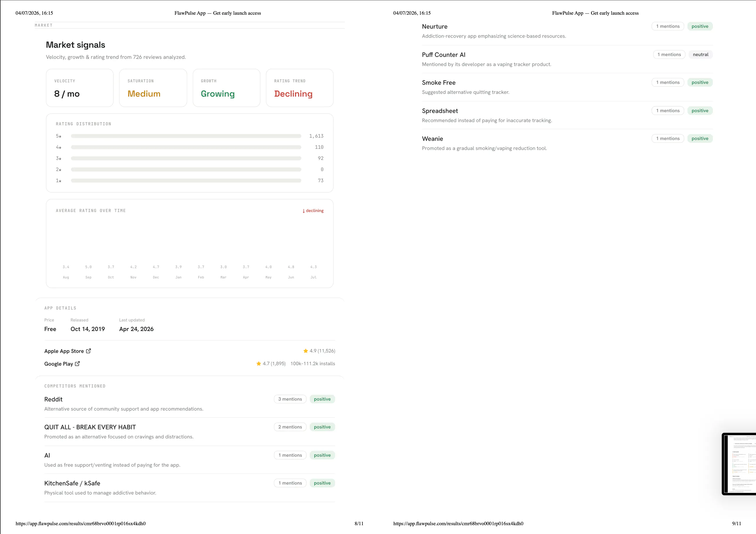Select the QUIT ALL - BREAK EVERY HABIT title
The height and width of the screenshot is (534, 756).
click(x=90, y=427)
